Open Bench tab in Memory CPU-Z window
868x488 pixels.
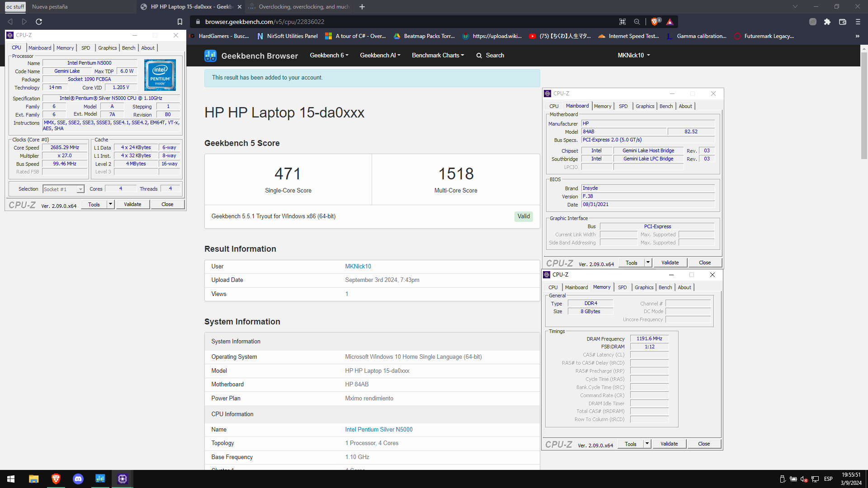pyautogui.click(x=665, y=287)
